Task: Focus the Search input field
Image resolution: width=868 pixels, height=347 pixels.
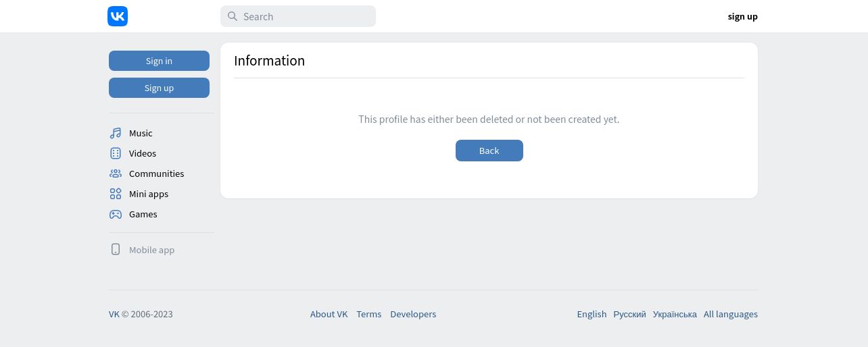Action: (x=304, y=16)
